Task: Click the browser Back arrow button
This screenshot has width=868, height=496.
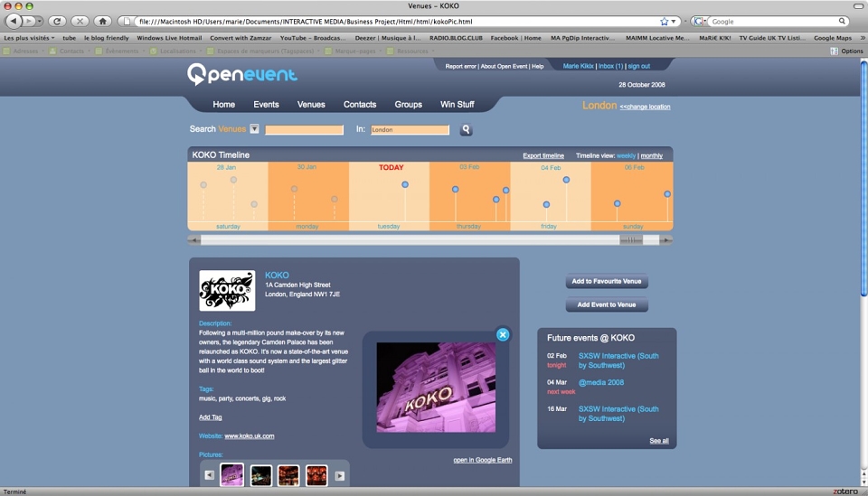Action: [x=14, y=21]
